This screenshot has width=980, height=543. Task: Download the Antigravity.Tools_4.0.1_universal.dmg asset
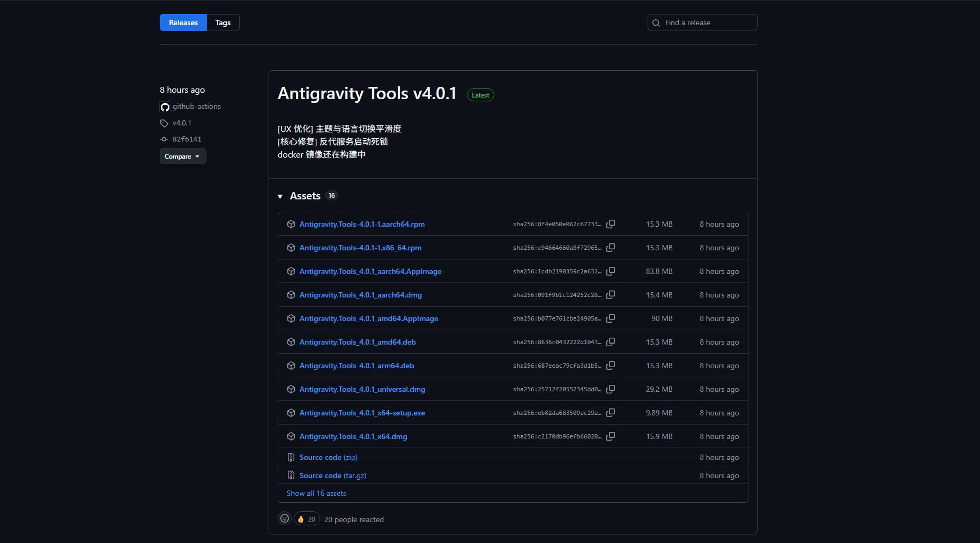(x=362, y=389)
